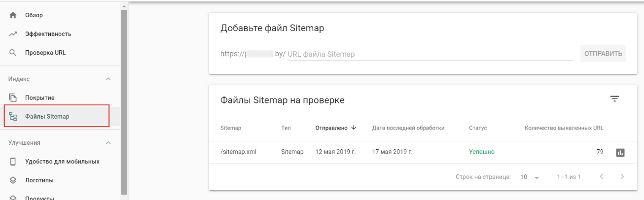Click the Удобство для мобильных phone icon
Image resolution: width=644 pixels, height=200 pixels.
[x=12, y=162]
